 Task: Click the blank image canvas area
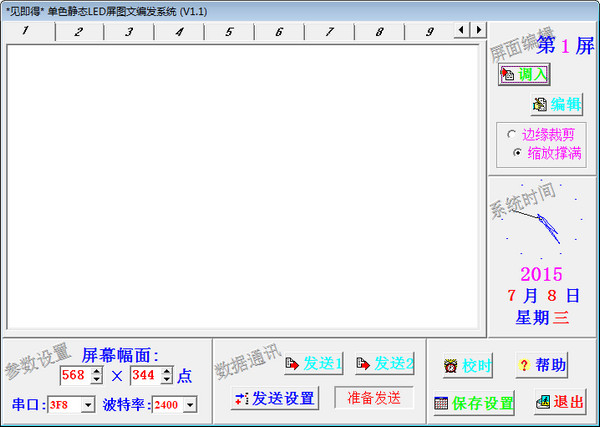click(x=242, y=185)
